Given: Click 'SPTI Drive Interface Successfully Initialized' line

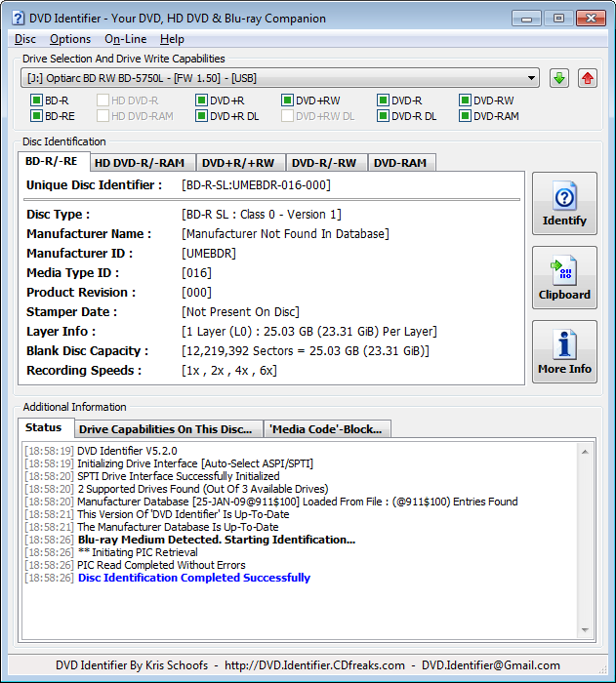Looking at the screenshot, I should pyautogui.click(x=179, y=476).
